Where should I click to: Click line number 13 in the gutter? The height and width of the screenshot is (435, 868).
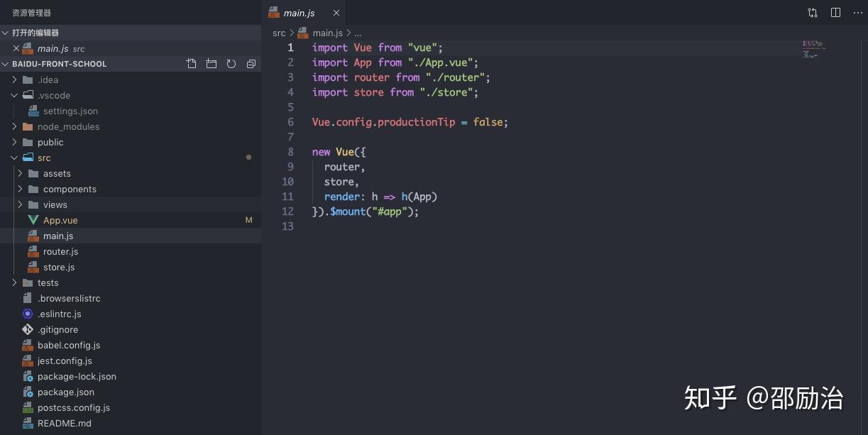coord(287,226)
